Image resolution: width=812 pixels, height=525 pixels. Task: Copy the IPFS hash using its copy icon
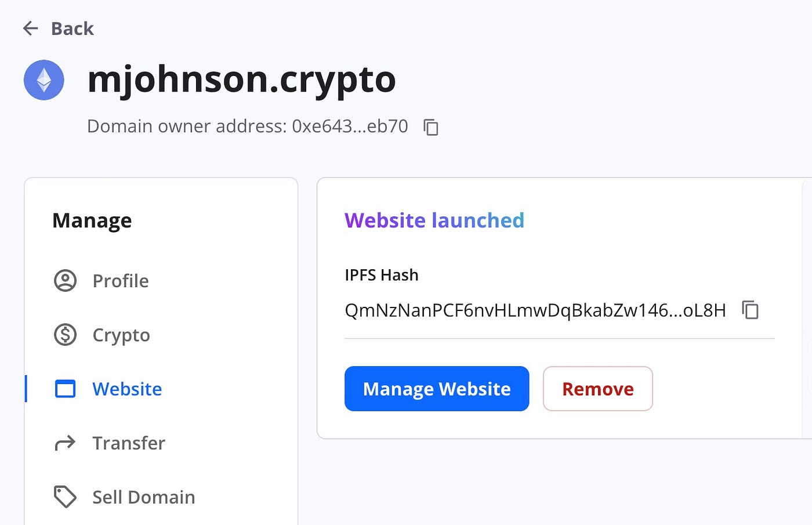point(751,310)
